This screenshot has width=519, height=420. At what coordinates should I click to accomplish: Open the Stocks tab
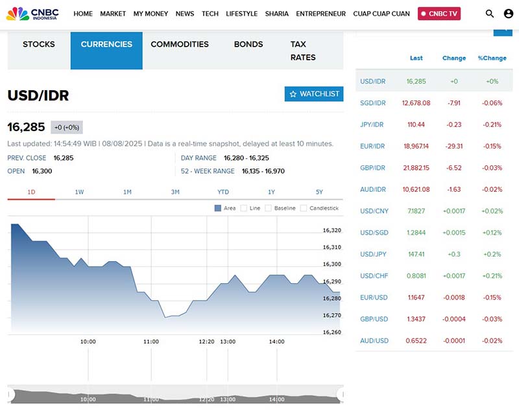39,45
